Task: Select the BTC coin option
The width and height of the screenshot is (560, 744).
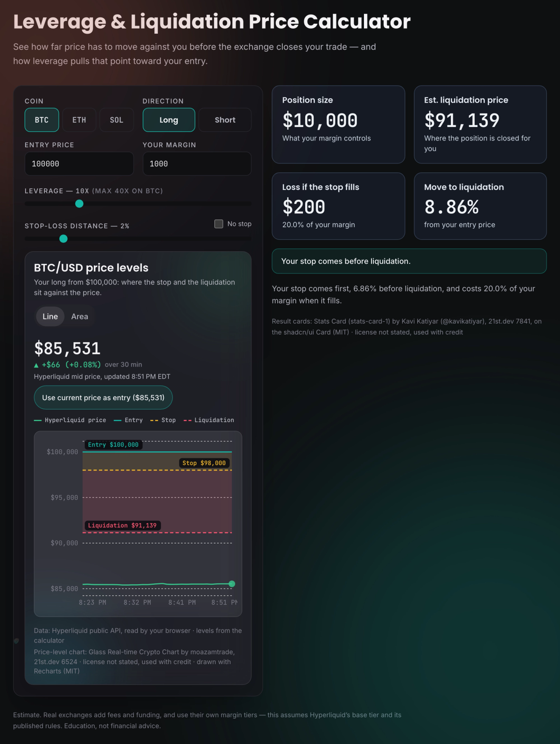Action: [42, 120]
